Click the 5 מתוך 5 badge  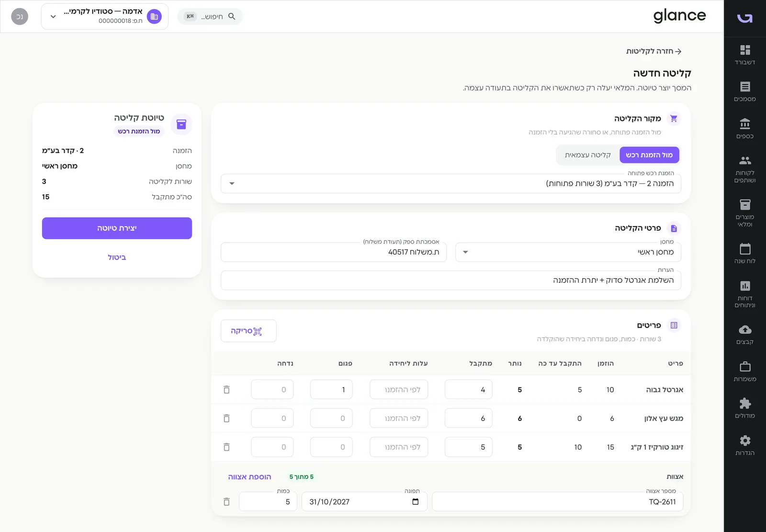coord(302,477)
